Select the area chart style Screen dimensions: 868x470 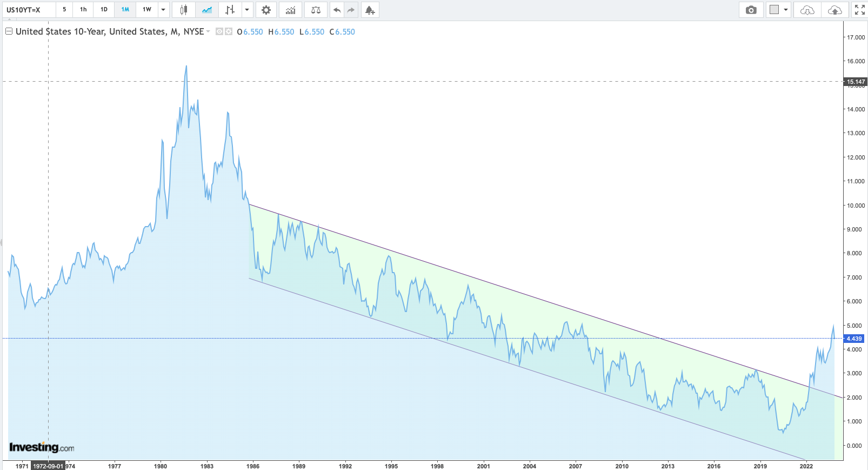tap(207, 10)
